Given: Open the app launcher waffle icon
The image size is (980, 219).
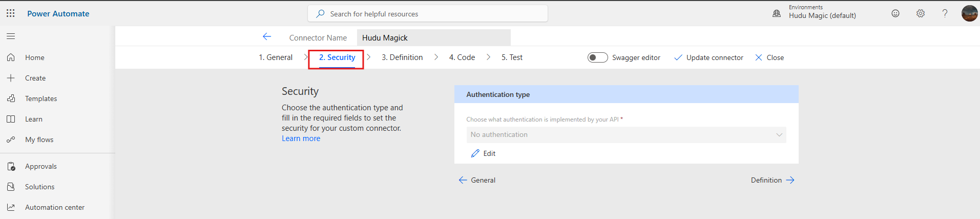Looking at the screenshot, I should click(10, 13).
